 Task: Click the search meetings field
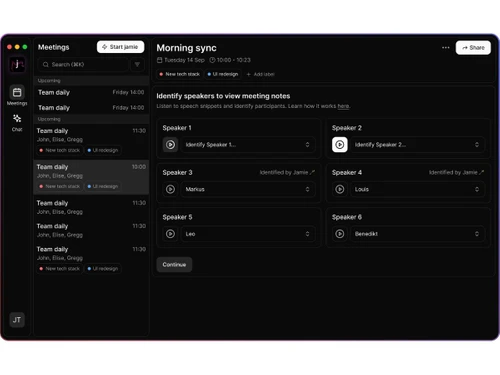pyautogui.click(x=83, y=64)
